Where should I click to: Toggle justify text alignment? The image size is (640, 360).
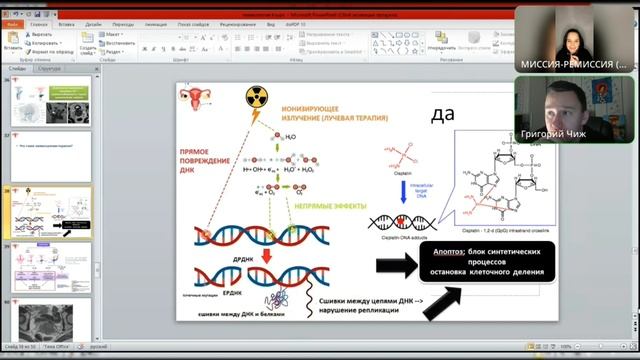click(x=266, y=49)
